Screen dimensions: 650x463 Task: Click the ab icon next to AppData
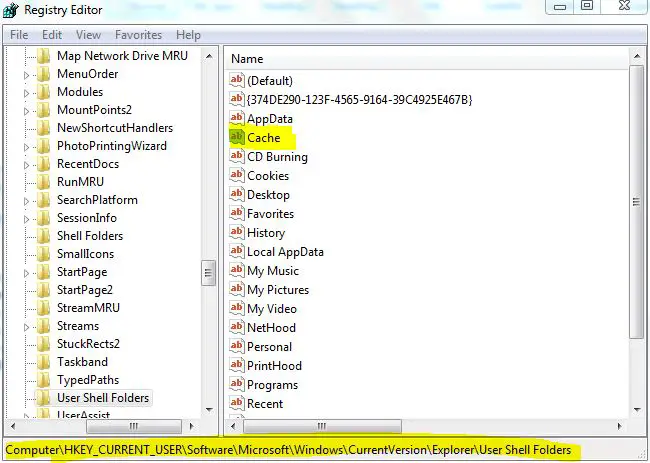click(236, 118)
